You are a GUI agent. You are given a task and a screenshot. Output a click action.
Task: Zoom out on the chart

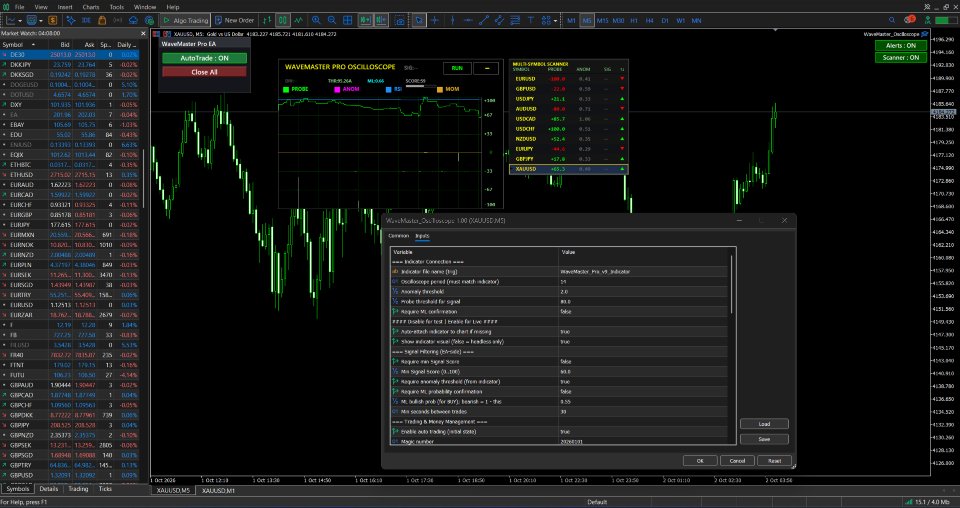point(331,20)
